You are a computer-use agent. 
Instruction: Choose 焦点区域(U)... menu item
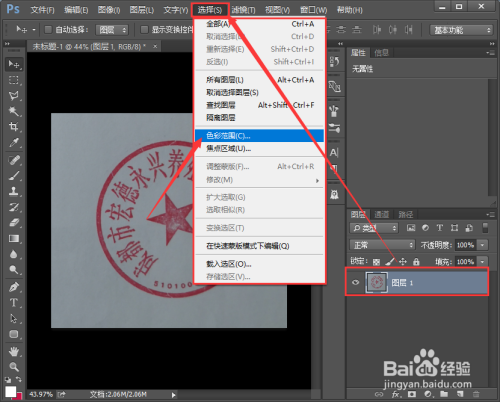pyautogui.click(x=259, y=148)
